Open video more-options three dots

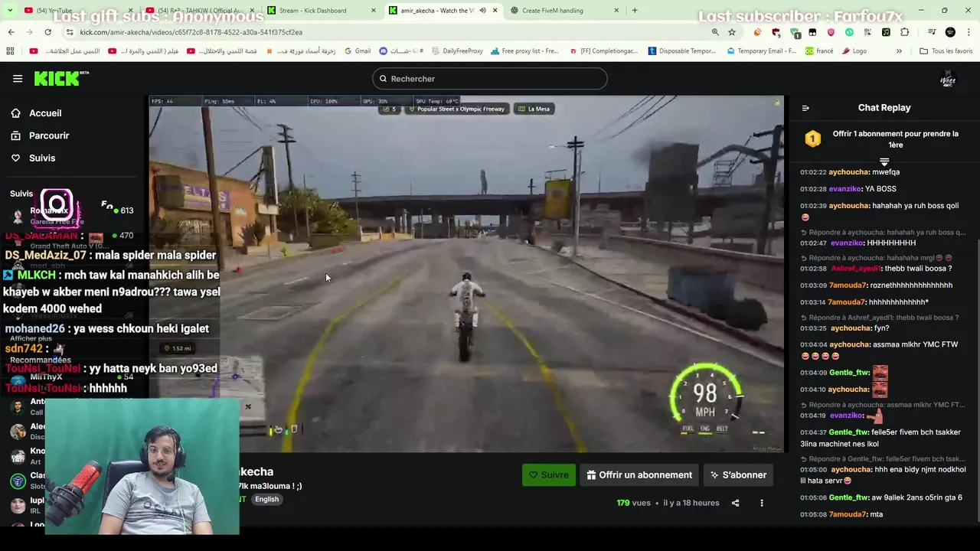(x=762, y=503)
